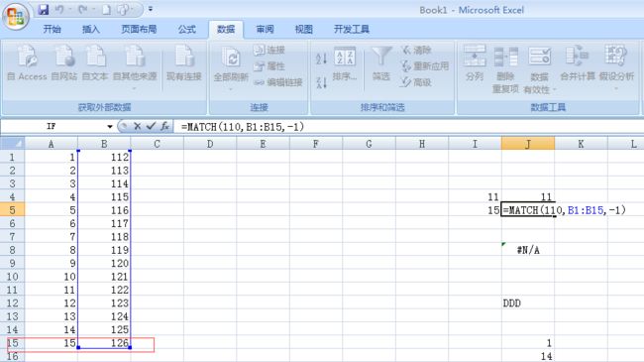Redo action in quick access toolbar
The height and width of the screenshot is (362, 644).
coord(83,10)
